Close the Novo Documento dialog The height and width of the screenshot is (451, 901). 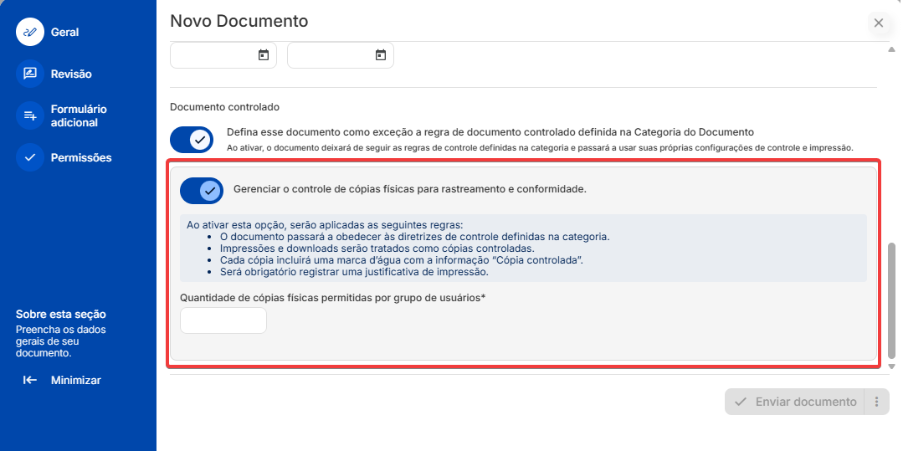(x=878, y=22)
